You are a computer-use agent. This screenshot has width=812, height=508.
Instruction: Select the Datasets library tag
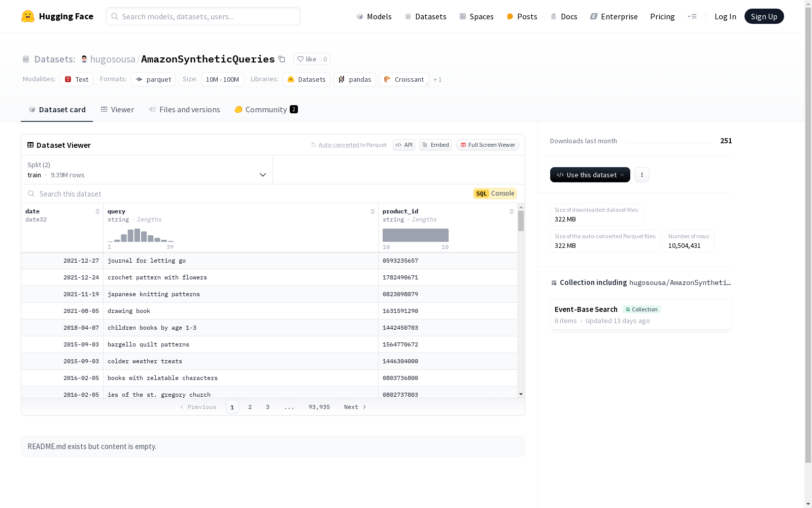click(x=307, y=79)
